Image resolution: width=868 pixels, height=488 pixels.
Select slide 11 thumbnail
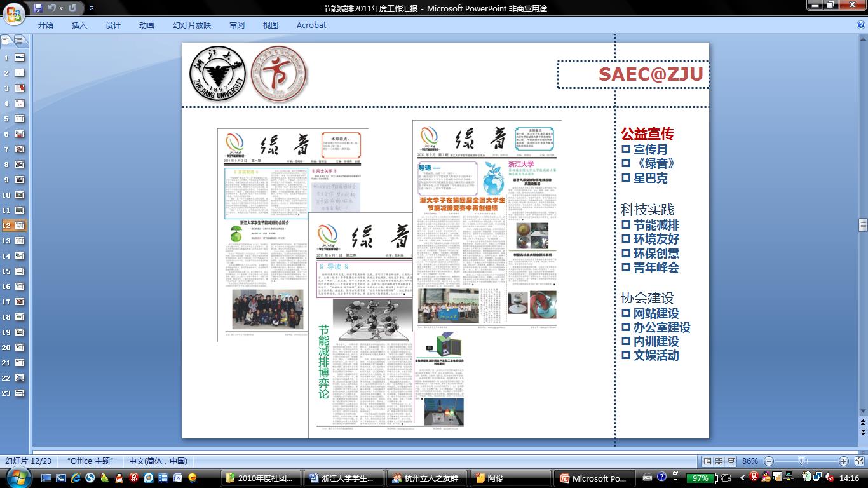tap(20, 210)
